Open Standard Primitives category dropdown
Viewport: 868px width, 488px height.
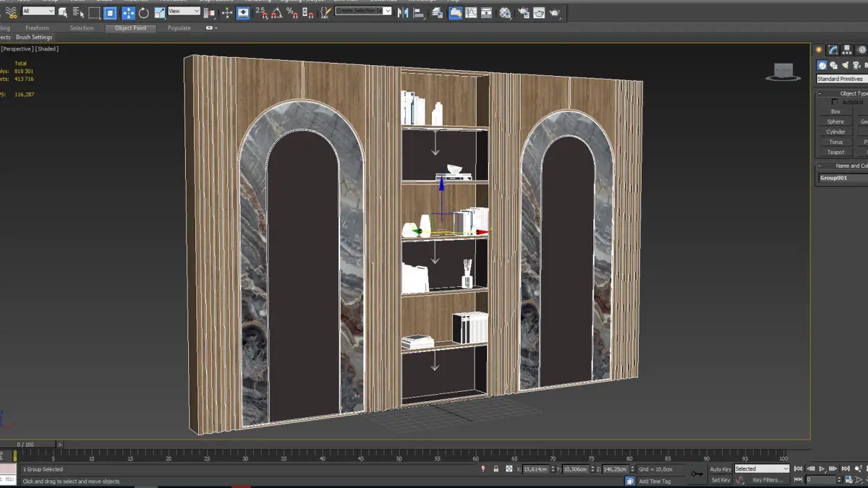(x=842, y=79)
